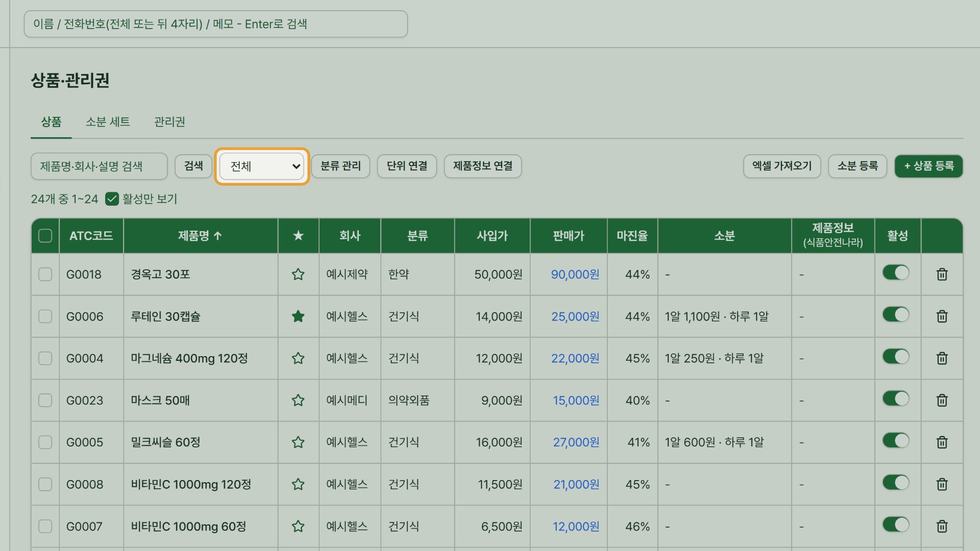Check the G0018 row checkbox
The height and width of the screenshot is (551, 980).
[x=45, y=274]
